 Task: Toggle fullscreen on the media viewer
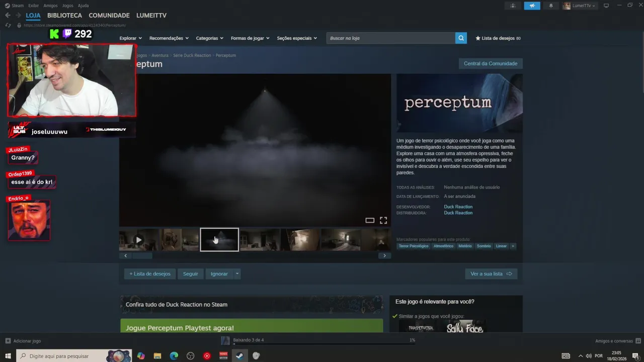pyautogui.click(x=383, y=220)
